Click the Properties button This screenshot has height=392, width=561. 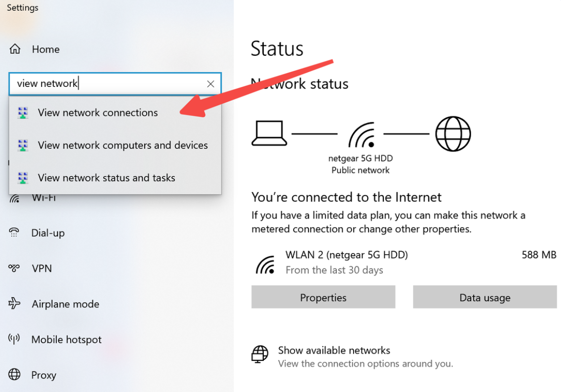pyautogui.click(x=323, y=297)
